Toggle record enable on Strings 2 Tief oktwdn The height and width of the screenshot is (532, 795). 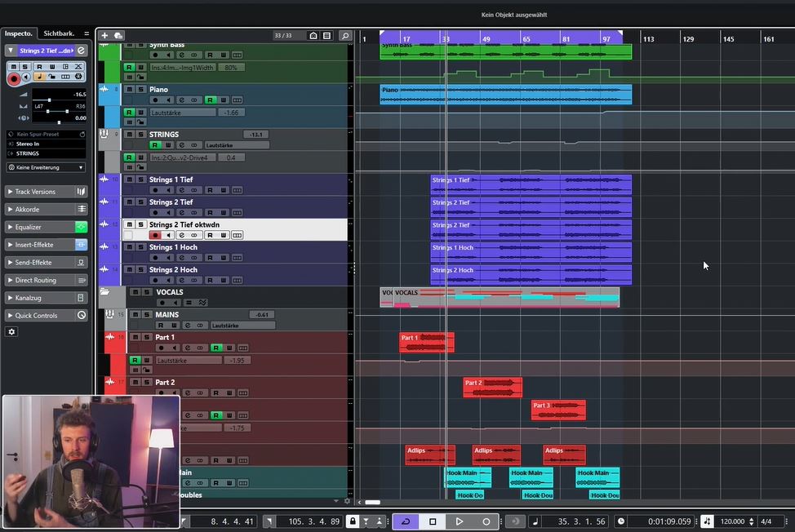click(155, 235)
